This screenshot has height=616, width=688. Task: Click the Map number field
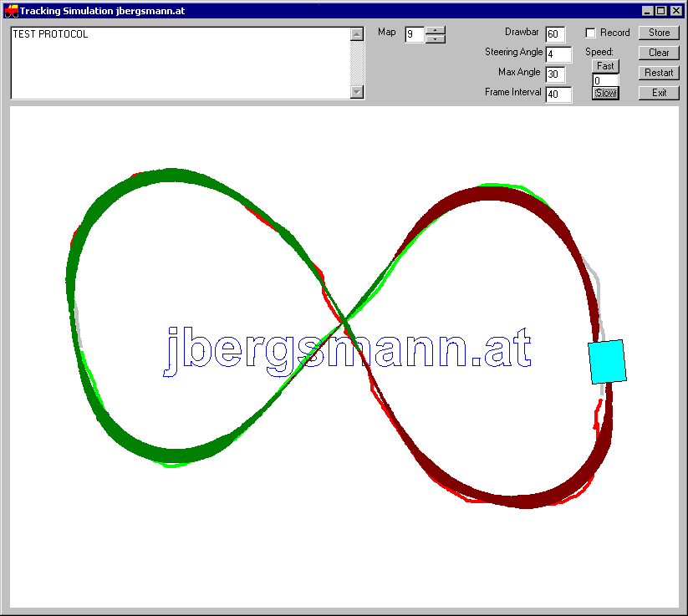point(415,34)
